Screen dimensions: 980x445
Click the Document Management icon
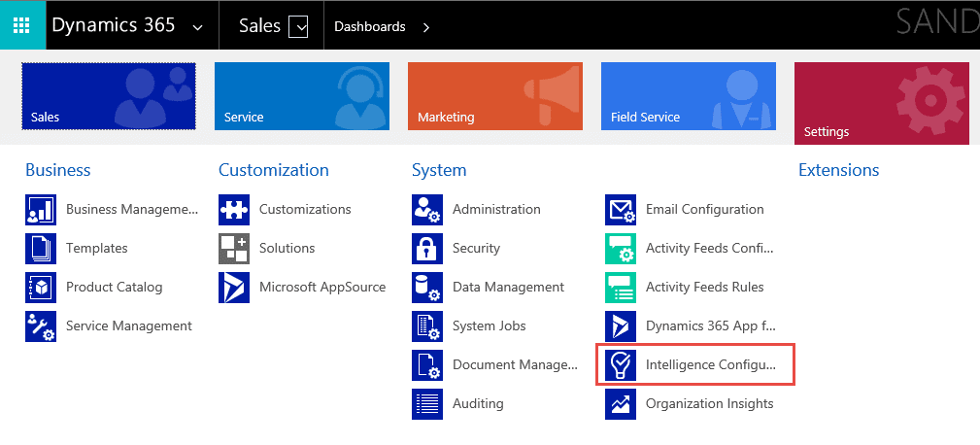[427, 365]
